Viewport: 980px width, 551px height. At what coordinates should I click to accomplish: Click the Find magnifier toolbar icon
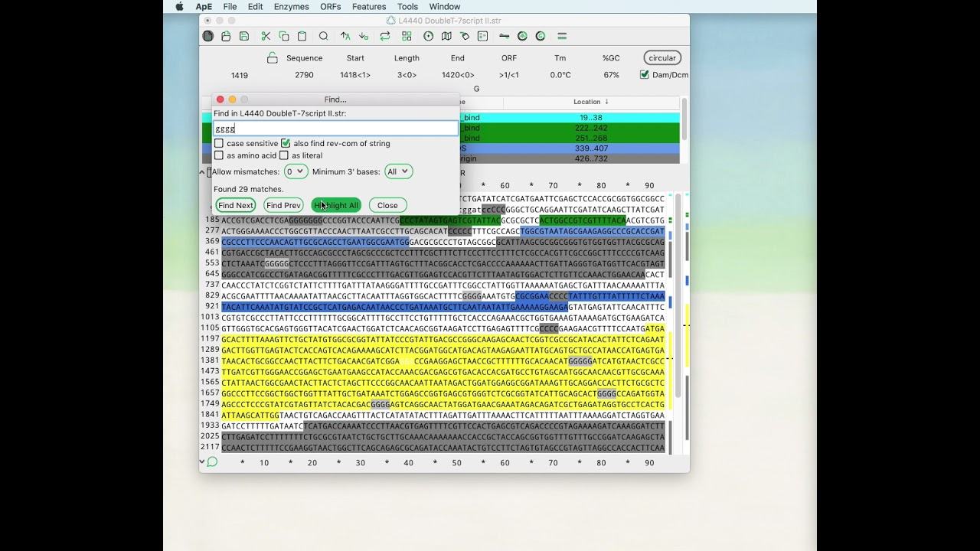tap(324, 36)
